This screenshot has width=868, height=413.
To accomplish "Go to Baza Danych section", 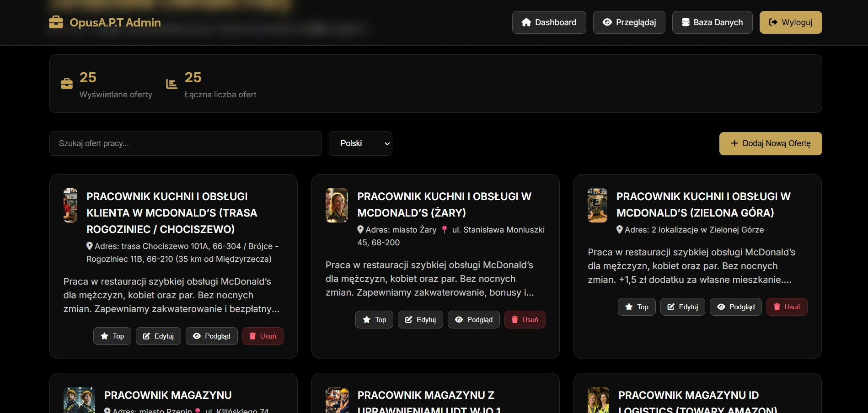I will (x=712, y=22).
